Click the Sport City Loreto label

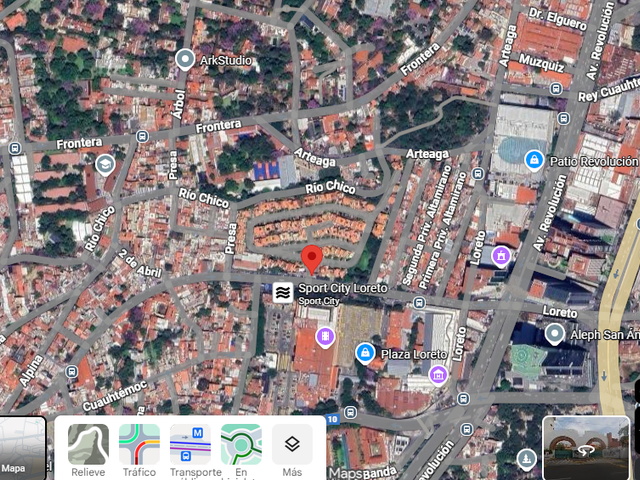pyautogui.click(x=342, y=288)
